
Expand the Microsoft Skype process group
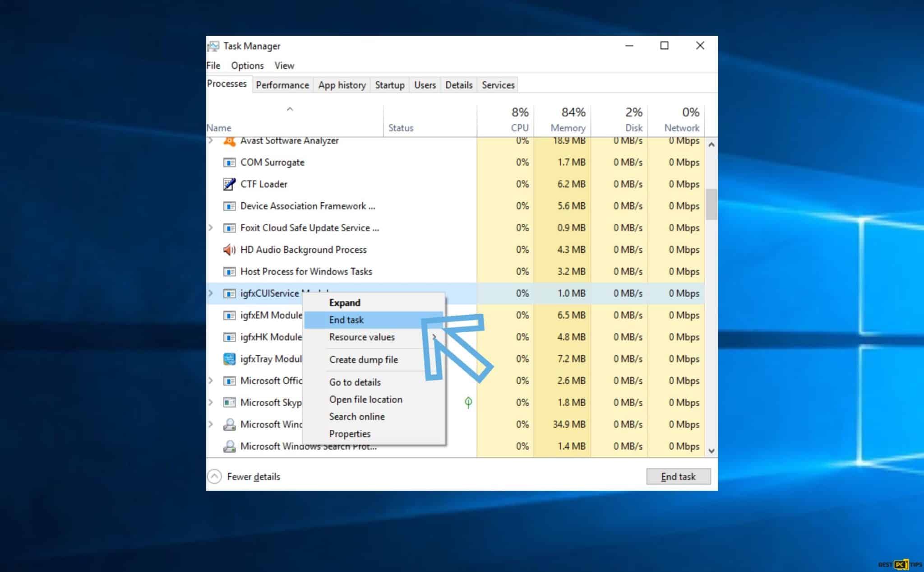211,402
